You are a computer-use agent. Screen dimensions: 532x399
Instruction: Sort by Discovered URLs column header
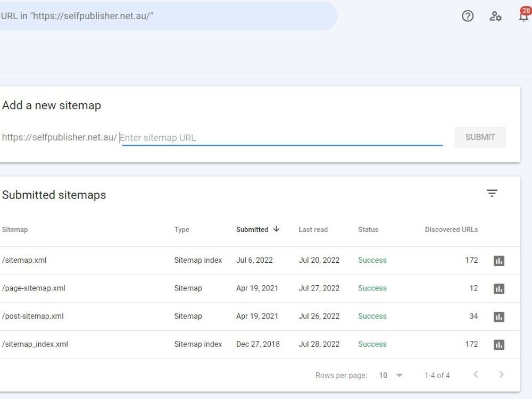coord(451,229)
